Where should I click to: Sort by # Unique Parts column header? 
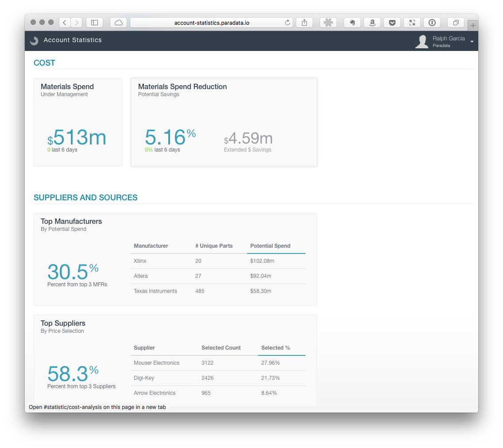click(x=214, y=246)
